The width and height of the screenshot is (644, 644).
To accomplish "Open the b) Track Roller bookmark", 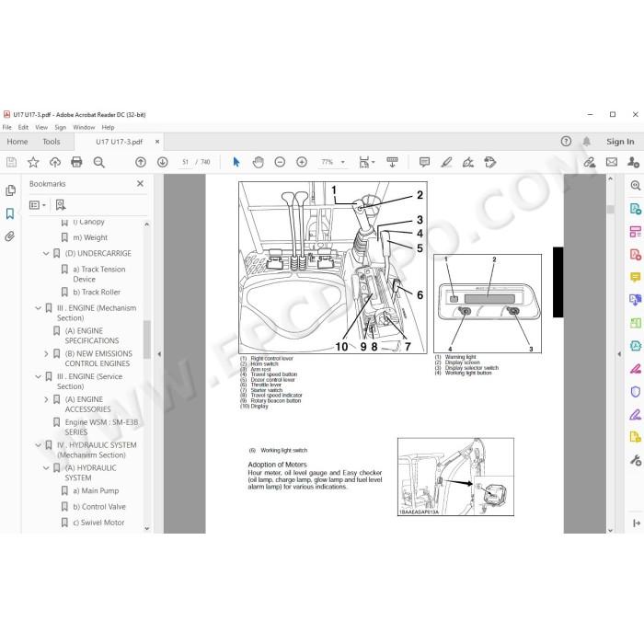I will [x=97, y=292].
